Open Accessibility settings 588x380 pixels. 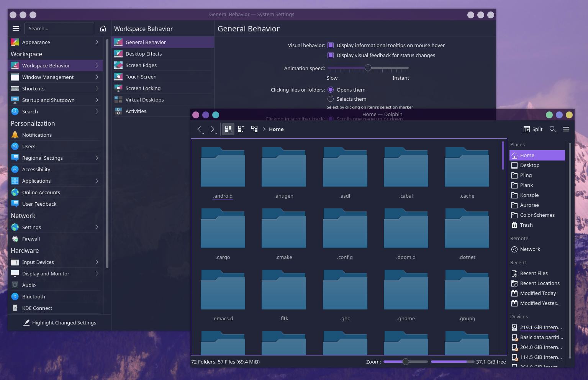[56, 169]
